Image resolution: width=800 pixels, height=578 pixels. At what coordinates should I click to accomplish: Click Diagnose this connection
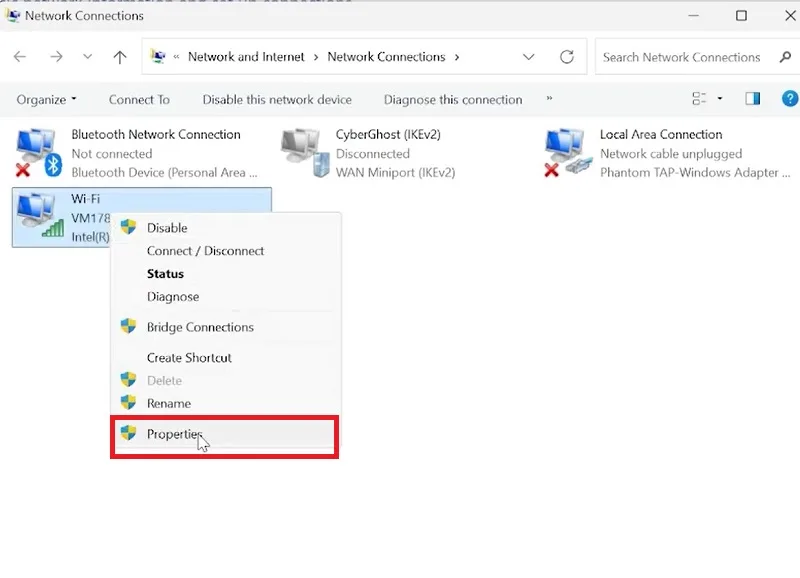453,99
